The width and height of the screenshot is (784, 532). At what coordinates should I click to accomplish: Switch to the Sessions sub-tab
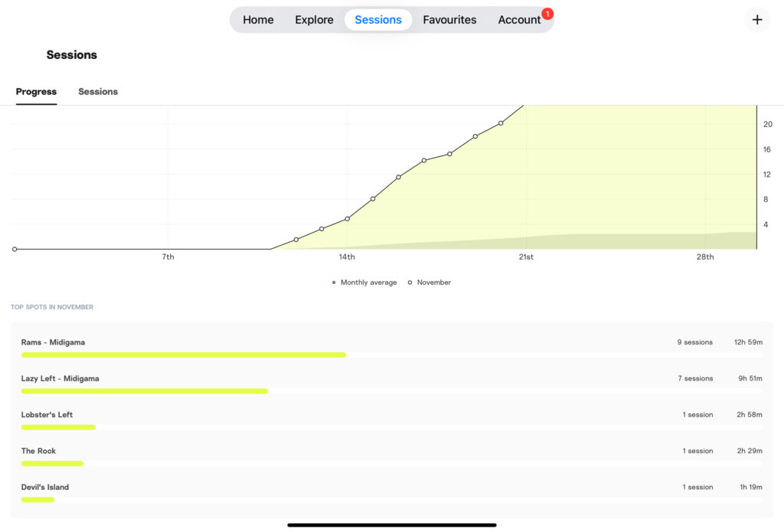click(x=98, y=92)
